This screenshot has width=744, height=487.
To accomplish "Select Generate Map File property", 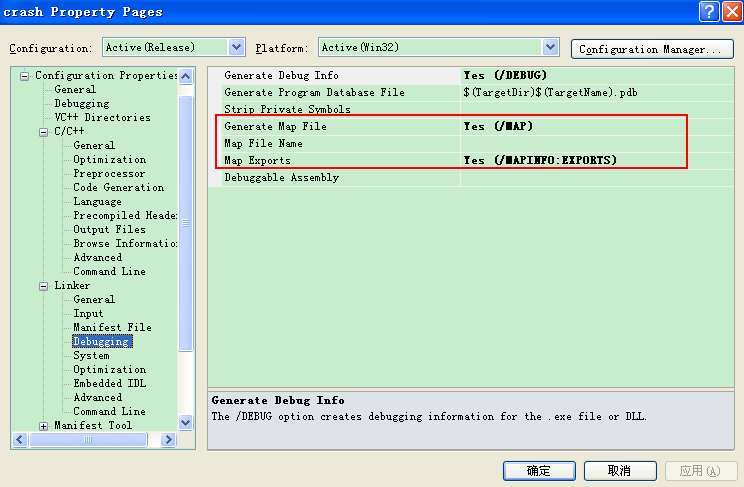I will tap(275, 127).
